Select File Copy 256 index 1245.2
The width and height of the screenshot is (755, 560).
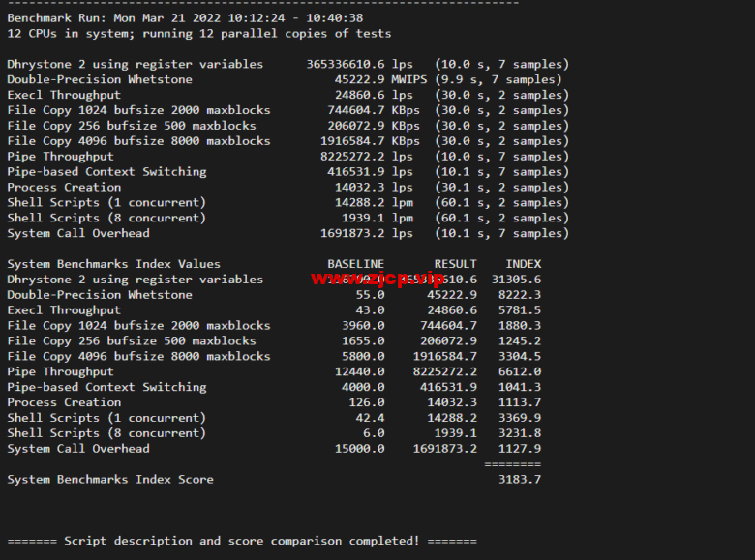(520, 341)
